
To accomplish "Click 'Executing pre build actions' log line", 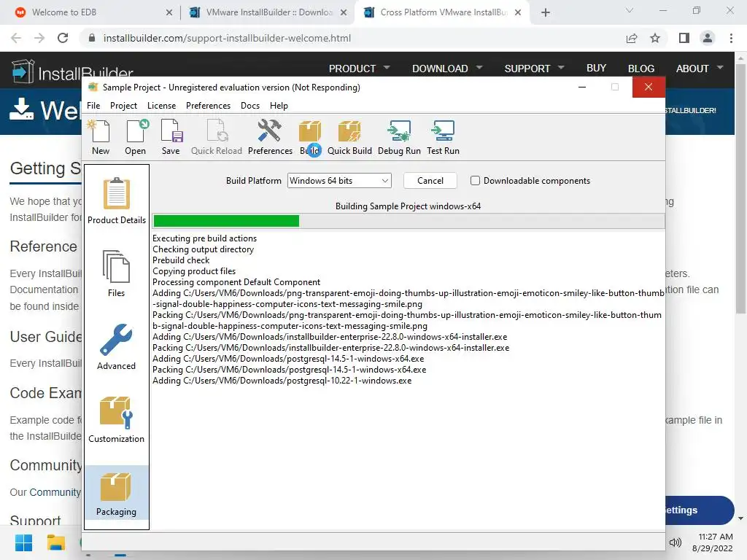I will point(204,238).
